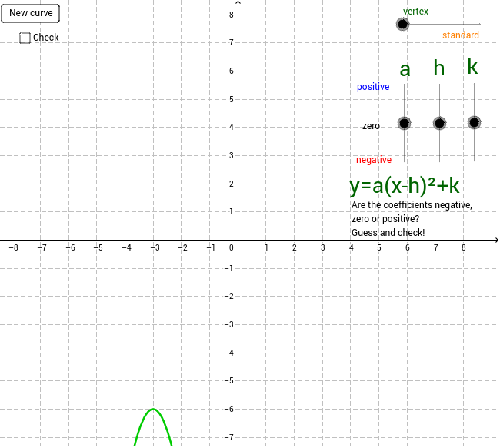Click the x-axis label −8 at far left

pos(13,247)
